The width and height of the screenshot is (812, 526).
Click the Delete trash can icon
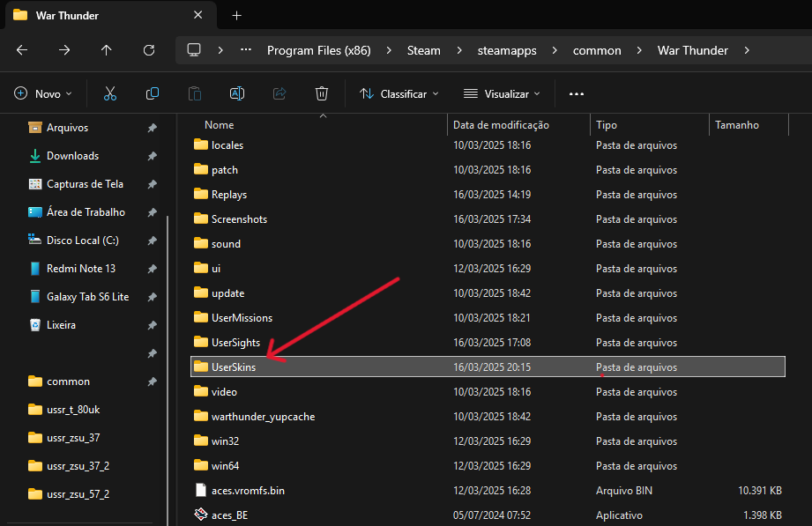(x=322, y=93)
